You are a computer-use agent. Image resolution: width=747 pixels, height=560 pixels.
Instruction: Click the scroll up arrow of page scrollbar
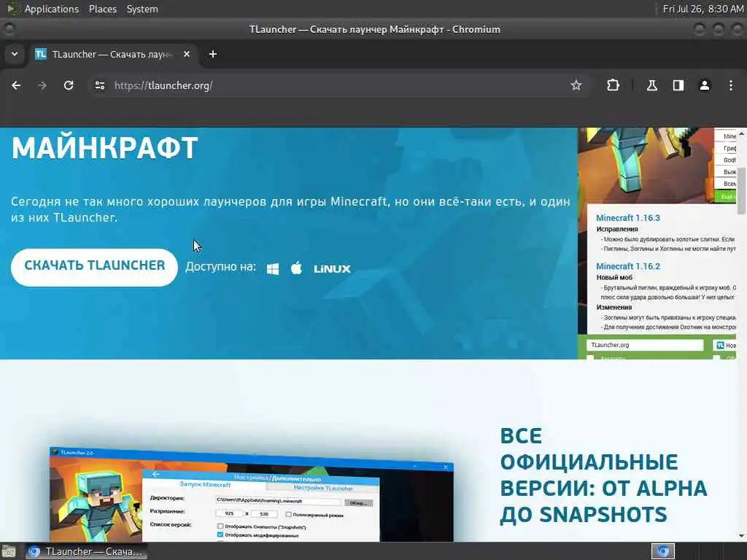(x=742, y=134)
